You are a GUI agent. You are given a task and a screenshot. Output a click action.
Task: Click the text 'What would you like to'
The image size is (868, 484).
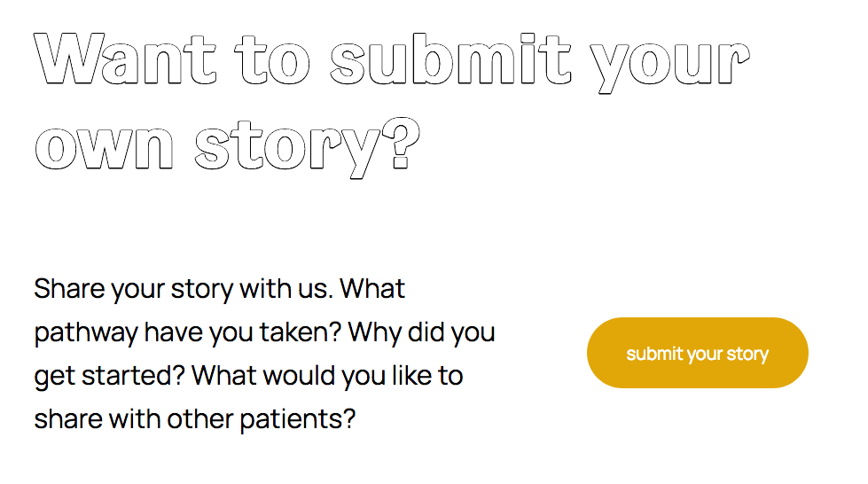[x=327, y=377]
